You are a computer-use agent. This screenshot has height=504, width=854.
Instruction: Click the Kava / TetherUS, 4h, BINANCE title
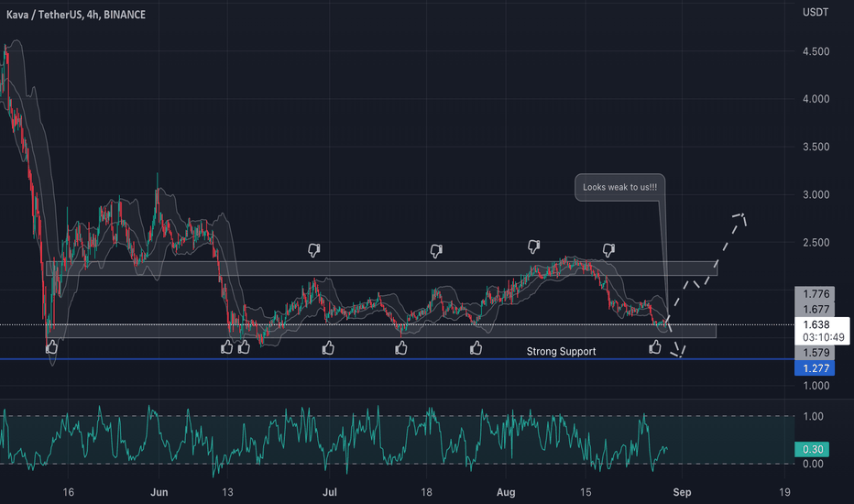[76, 15]
